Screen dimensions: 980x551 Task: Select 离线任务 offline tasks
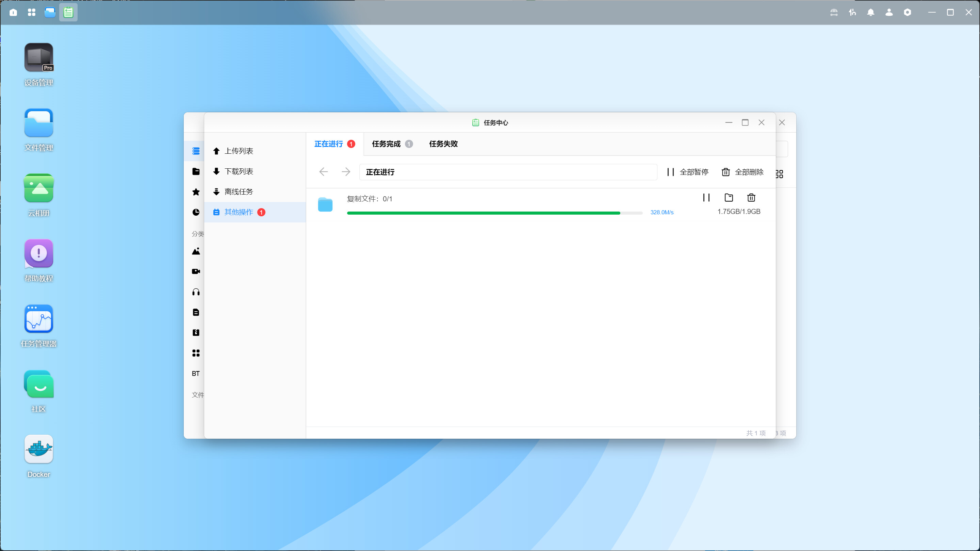pyautogui.click(x=239, y=191)
